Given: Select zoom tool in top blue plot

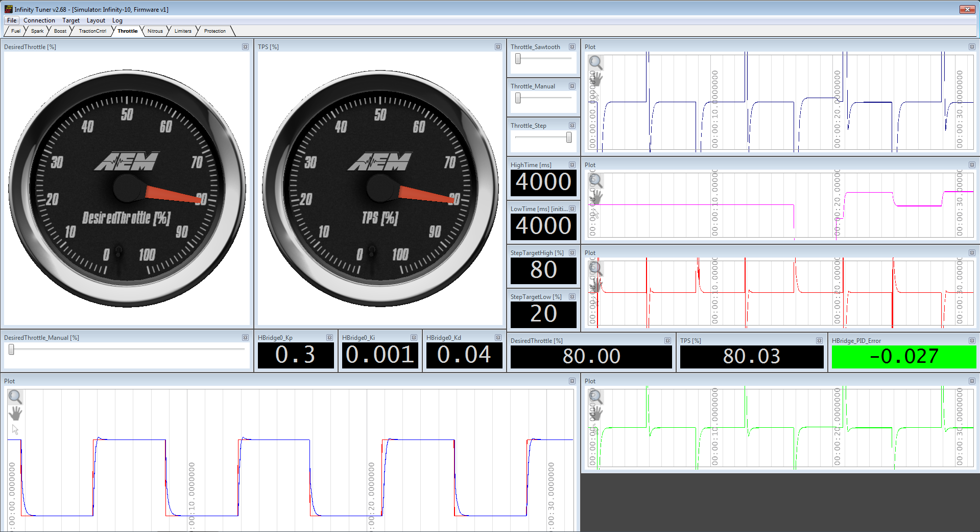Looking at the screenshot, I should tap(596, 63).
